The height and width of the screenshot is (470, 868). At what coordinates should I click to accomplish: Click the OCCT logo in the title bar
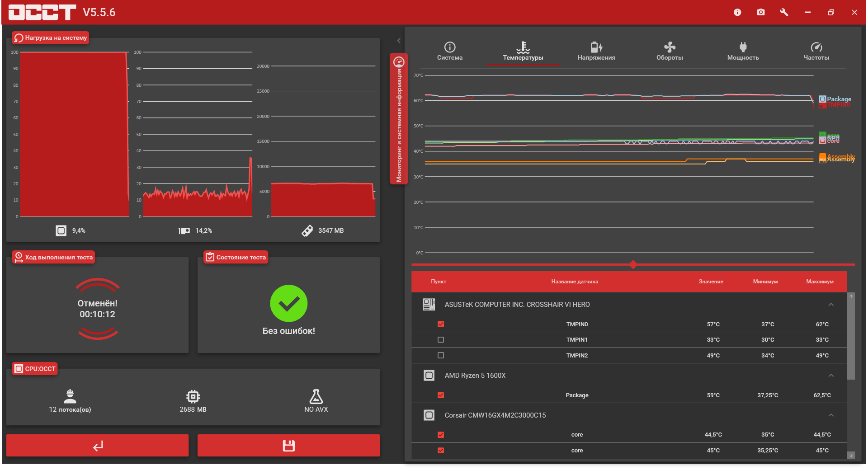tap(42, 12)
